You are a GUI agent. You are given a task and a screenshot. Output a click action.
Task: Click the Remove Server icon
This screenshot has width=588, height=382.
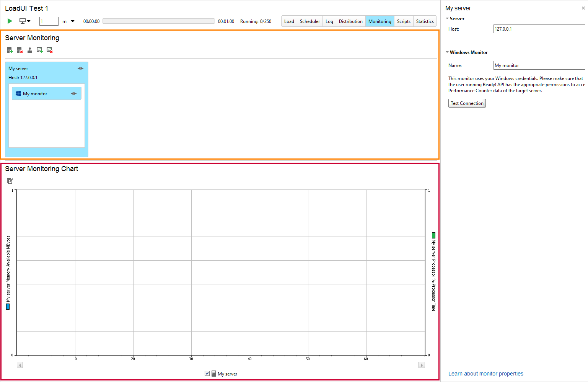point(20,50)
